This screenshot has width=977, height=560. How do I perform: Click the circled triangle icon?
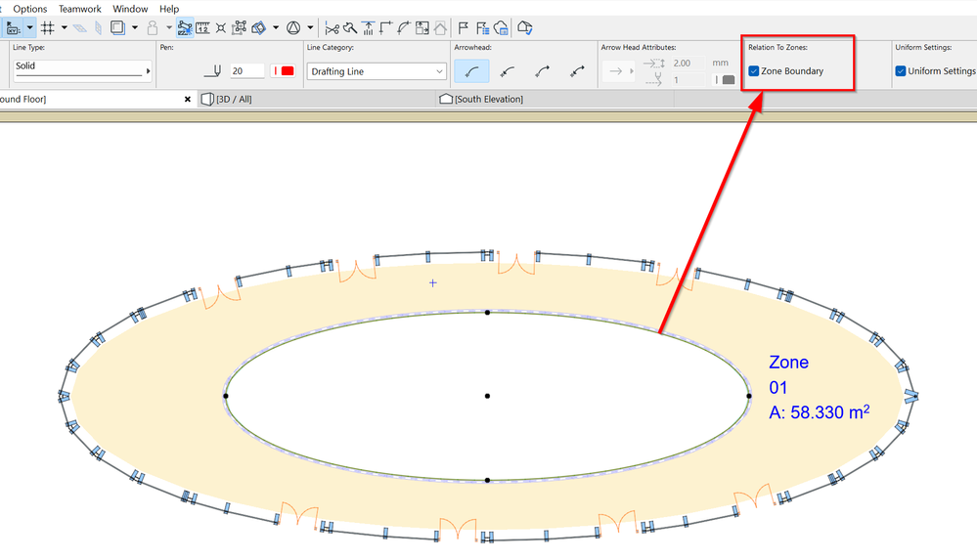click(293, 28)
